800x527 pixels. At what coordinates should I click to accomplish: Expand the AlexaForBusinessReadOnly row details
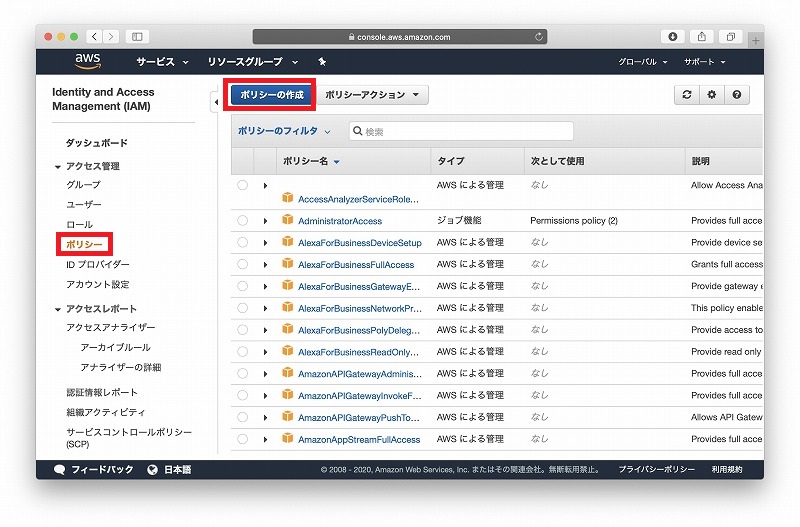click(x=265, y=352)
